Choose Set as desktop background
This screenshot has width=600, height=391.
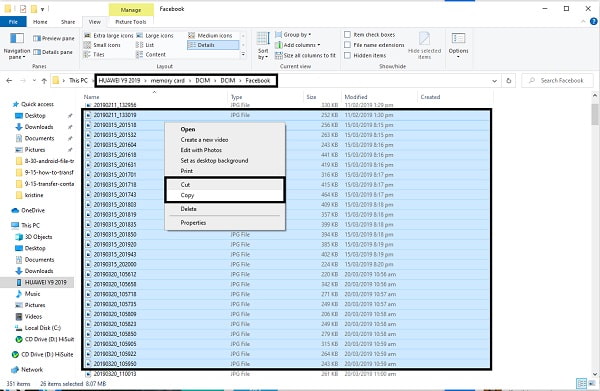(x=225, y=161)
